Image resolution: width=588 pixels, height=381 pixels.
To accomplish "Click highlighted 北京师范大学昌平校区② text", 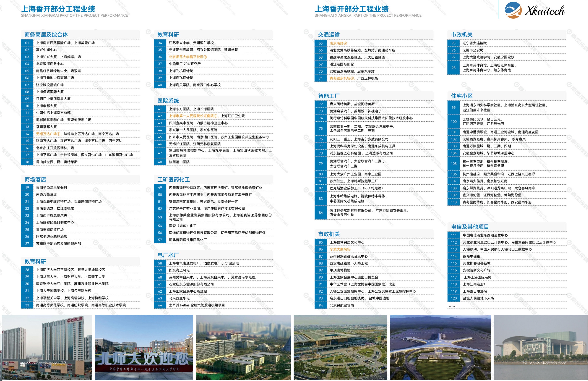I will pos(188,57).
